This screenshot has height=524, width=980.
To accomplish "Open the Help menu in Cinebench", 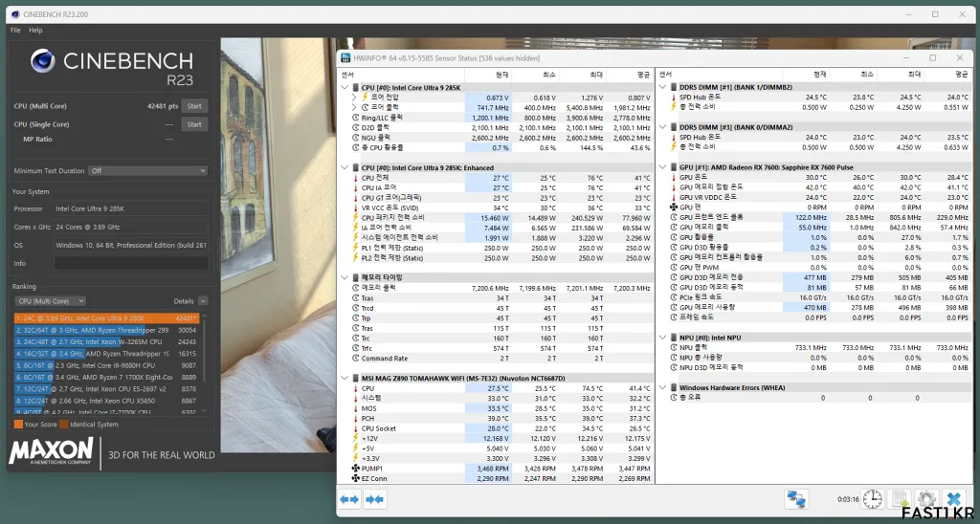I will point(35,30).
